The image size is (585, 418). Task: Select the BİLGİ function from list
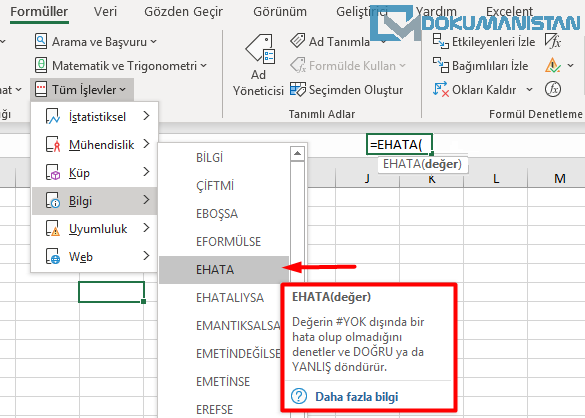tap(224, 157)
